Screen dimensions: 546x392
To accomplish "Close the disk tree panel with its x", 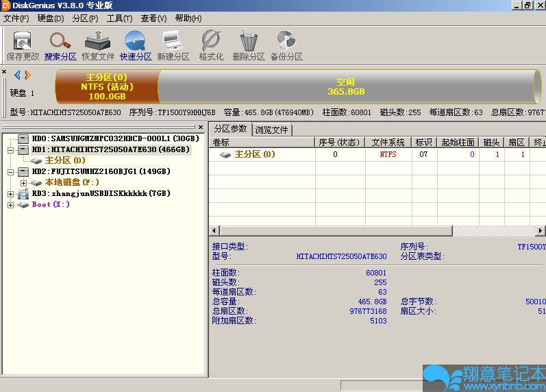I will point(201,127).
